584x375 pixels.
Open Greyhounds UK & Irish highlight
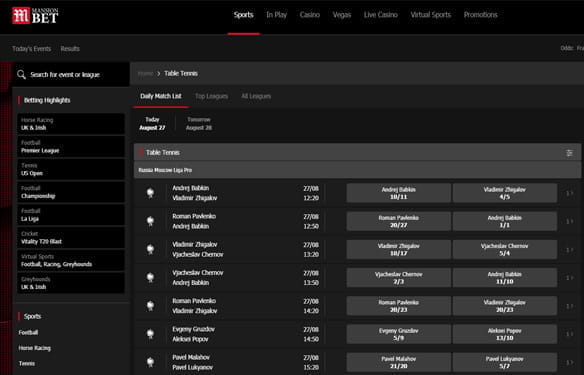click(71, 283)
